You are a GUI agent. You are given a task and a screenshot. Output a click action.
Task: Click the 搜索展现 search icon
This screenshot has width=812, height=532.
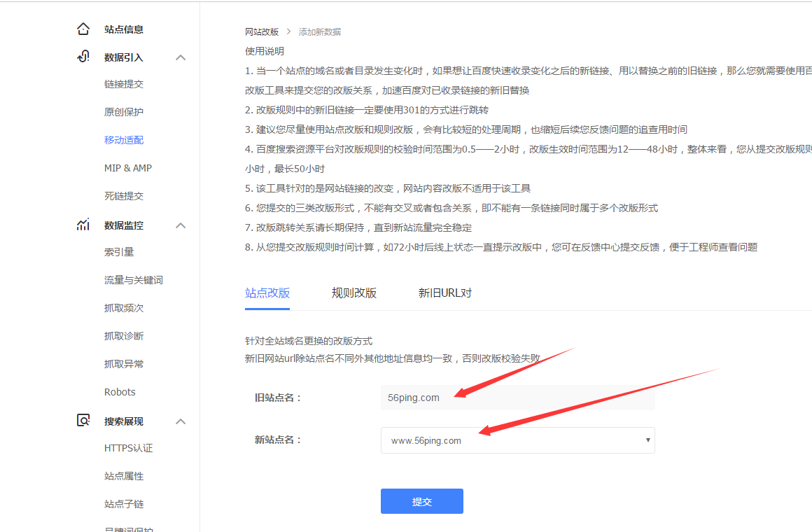[x=83, y=421]
